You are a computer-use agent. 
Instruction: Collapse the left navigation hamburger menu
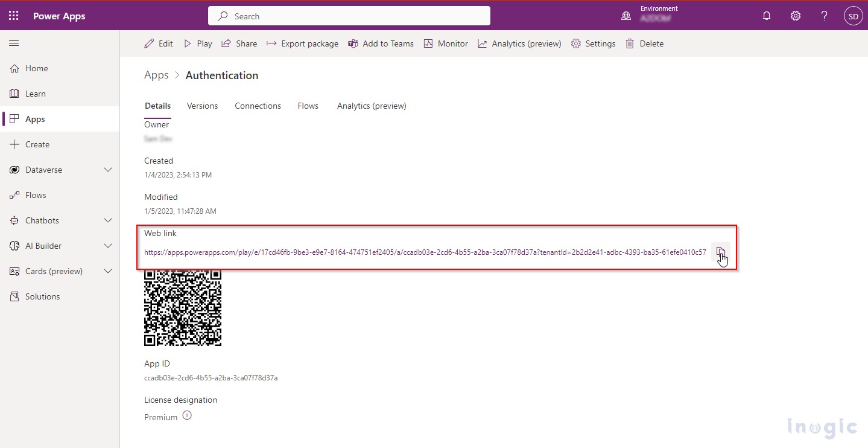coord(14,43)
